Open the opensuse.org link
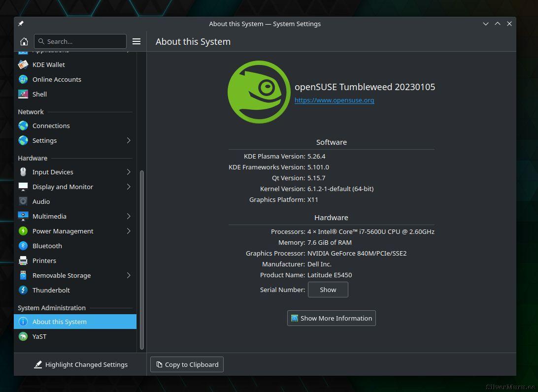The height and width of the screenshot is (392, 538). click(334, 100)
